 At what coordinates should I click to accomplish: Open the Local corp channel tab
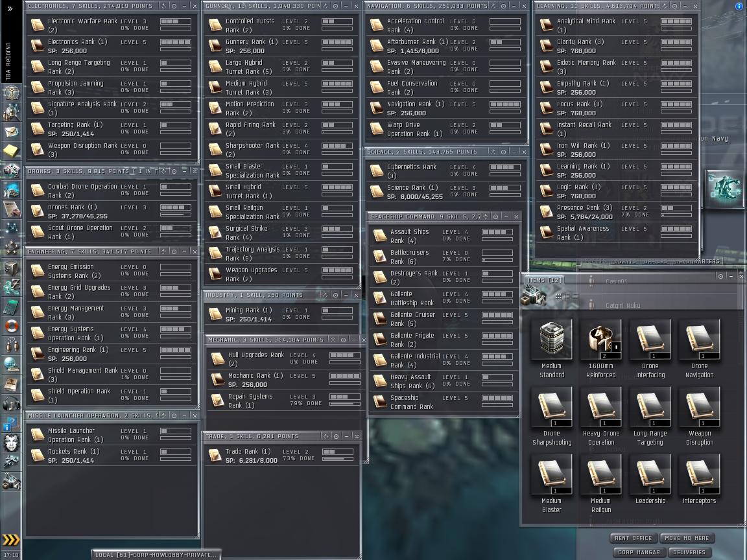pos(156,555)
